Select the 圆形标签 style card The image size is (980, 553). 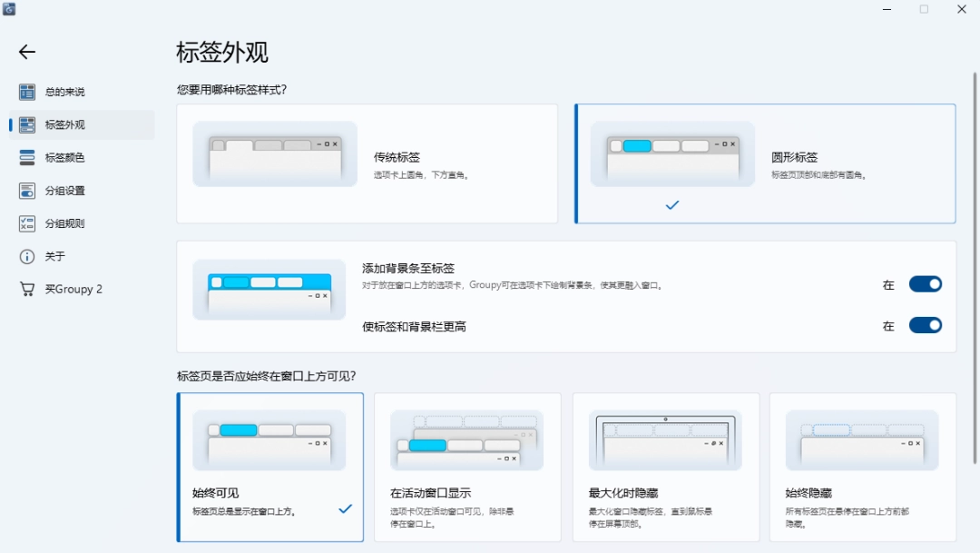click(x=765, y=163)
